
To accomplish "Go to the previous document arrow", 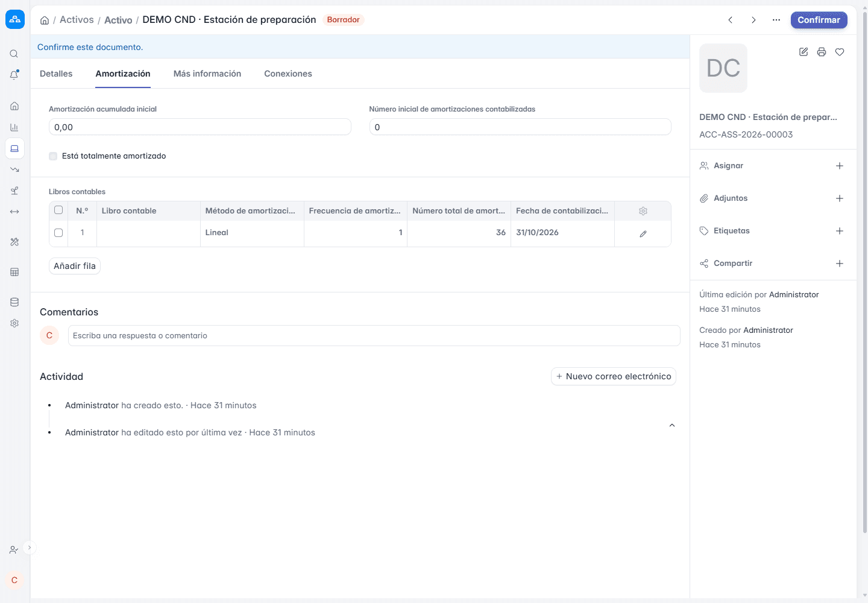I will (731, 20).
